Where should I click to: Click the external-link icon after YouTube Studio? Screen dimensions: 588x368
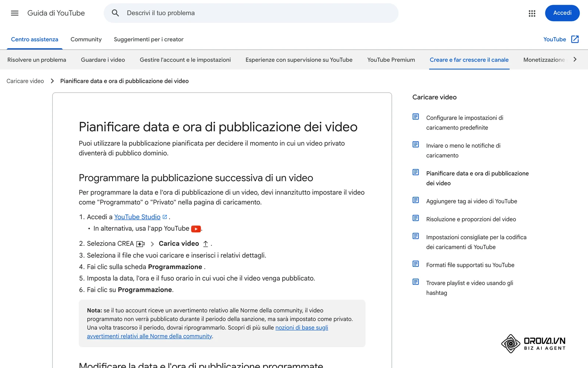[165, 217]
